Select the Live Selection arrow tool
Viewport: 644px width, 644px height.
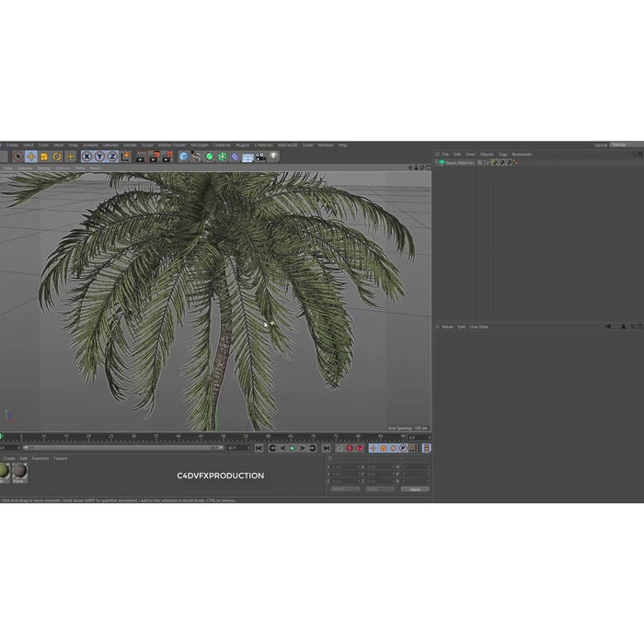pyautogui.click(x=17, y=156)
